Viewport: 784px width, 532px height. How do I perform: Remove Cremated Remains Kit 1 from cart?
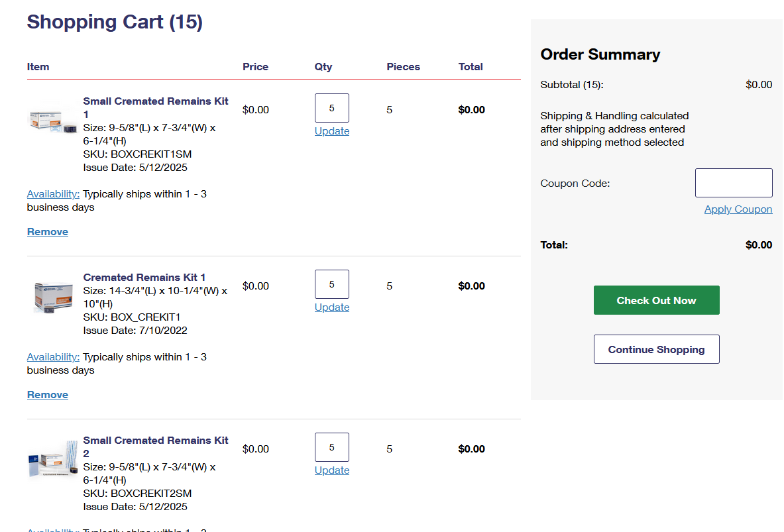48,395
